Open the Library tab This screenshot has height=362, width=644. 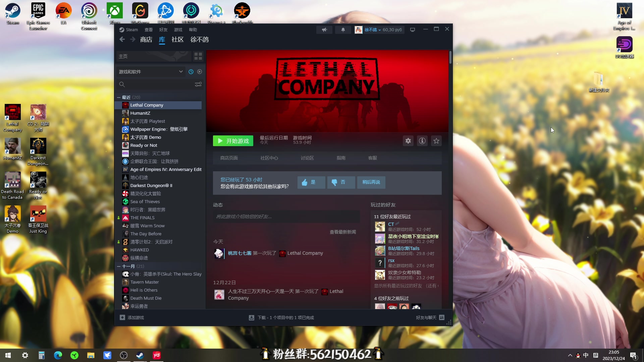tap(162, 40)
